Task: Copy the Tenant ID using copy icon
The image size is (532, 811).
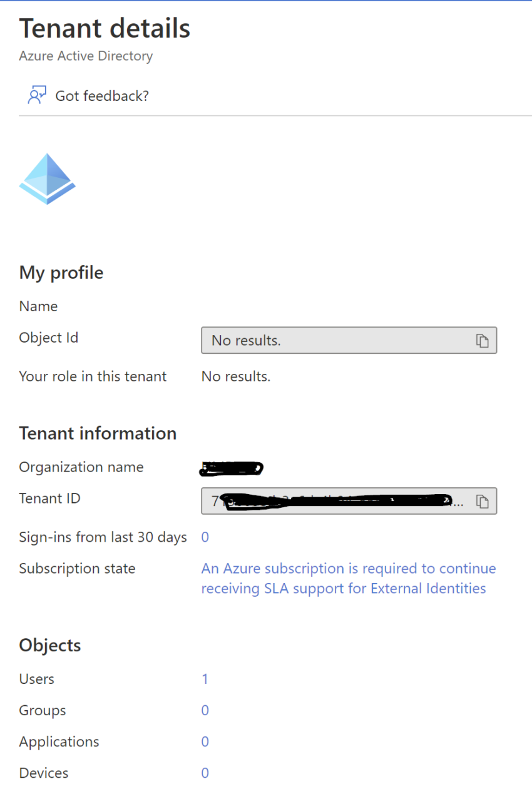Action: click(481, 501)
